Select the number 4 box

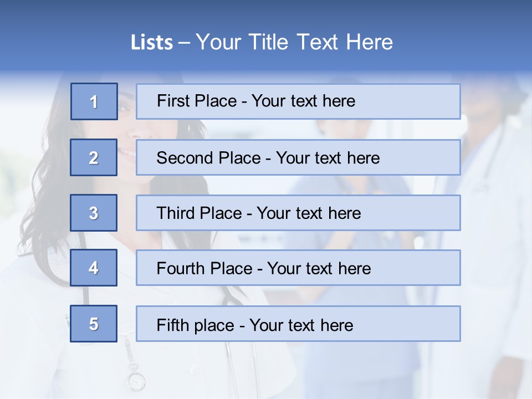click(94, 268)
